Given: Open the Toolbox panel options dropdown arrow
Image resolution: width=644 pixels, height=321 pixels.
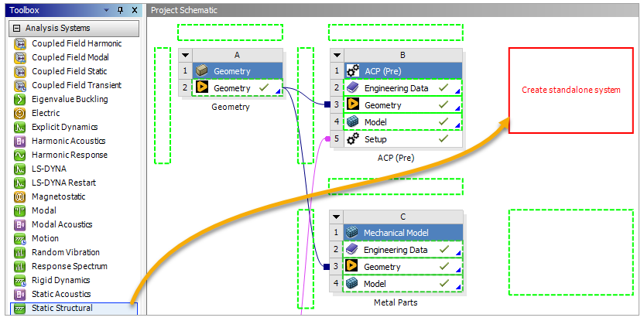Looking at the screenshot, I should (x=107, y=10).
